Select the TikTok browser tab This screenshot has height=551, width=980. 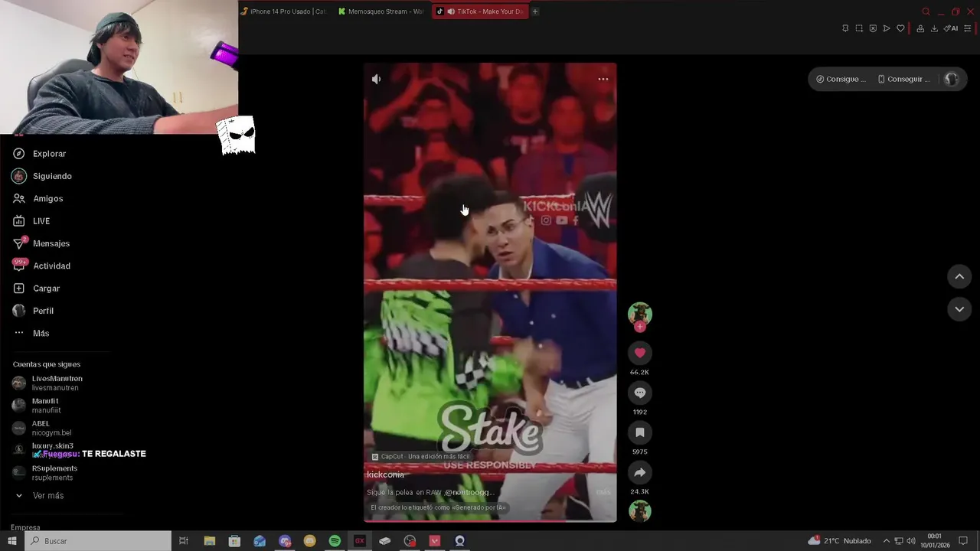(480, 11)
